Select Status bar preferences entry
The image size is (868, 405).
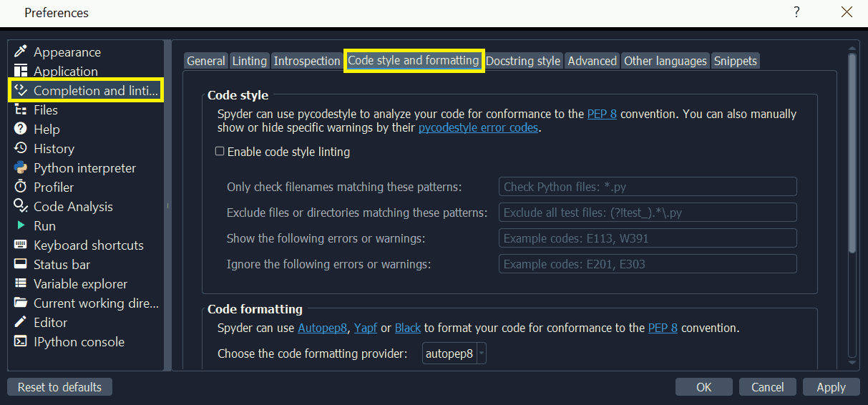click(x=86, y=264)
